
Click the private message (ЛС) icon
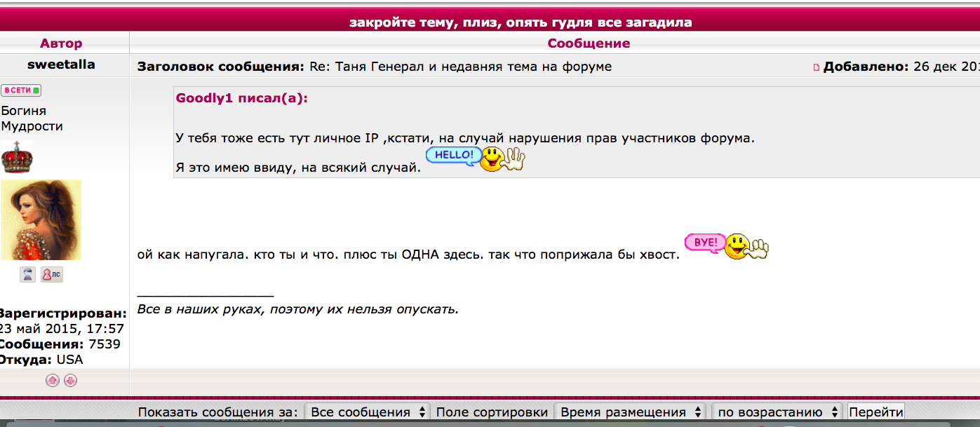tap(51, 275)
